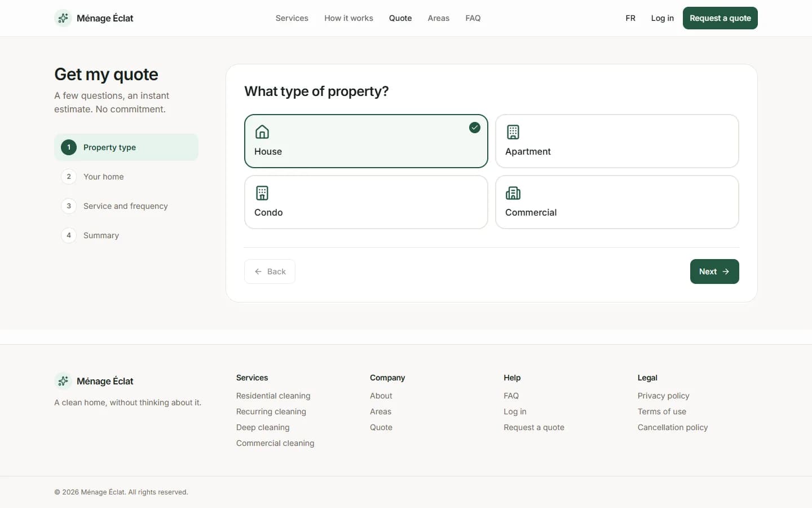
Task: Open the Services menu item
Action: click(292, 18)
